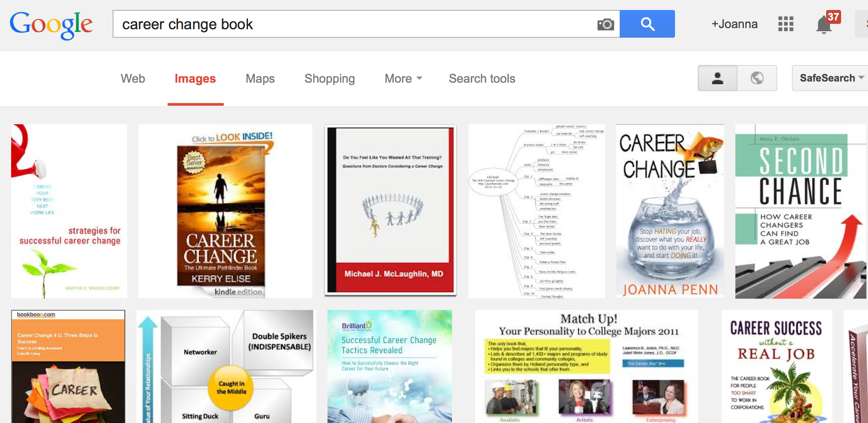
Task: Open the Second Chance book cover
Action: (801, 211)
